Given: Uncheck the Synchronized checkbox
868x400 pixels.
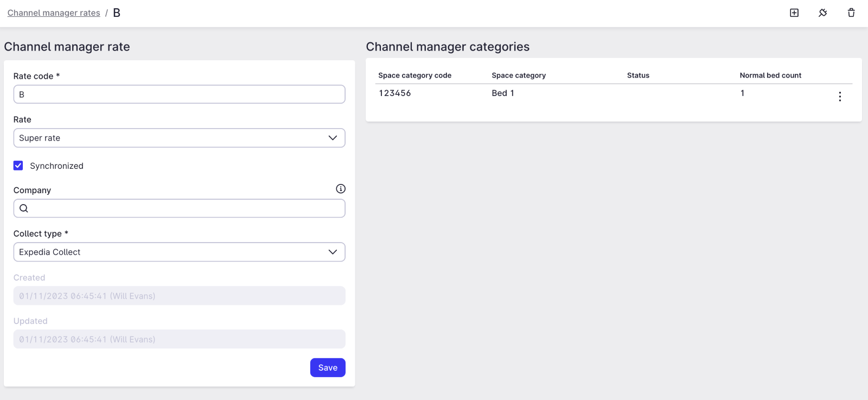Looking at the screenshot, I should (x=18, y=166).
